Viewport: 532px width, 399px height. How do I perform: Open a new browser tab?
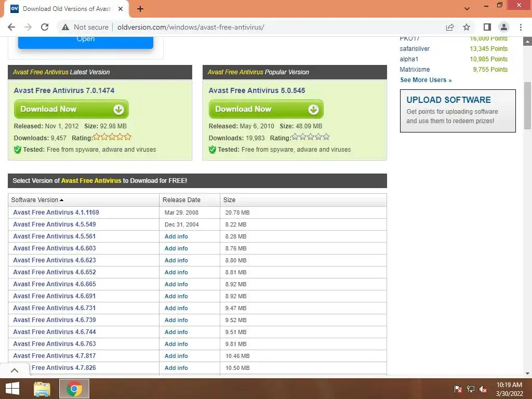(140, 9)
